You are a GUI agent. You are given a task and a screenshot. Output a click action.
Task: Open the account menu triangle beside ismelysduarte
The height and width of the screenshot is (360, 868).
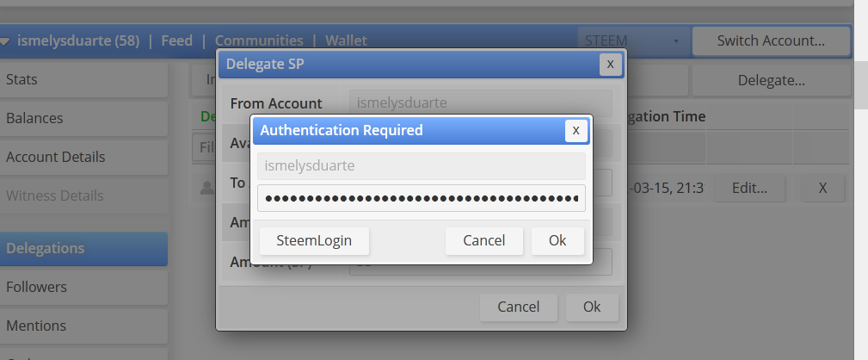5,41
